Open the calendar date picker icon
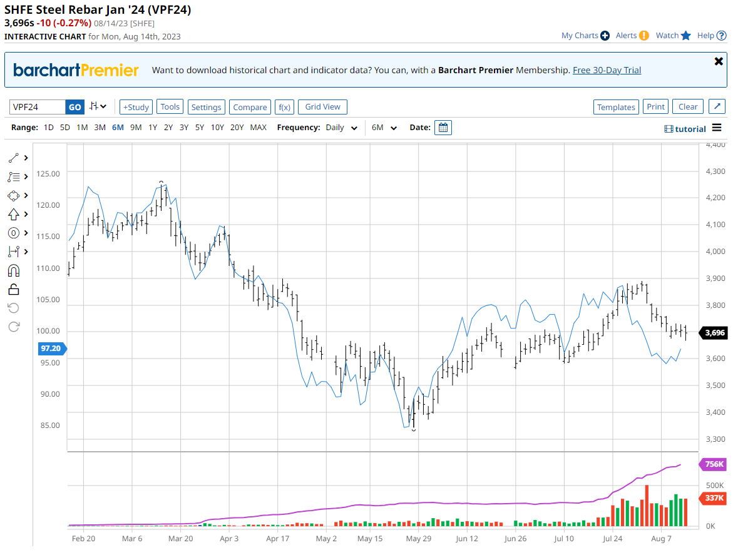The width and height of the screenshot is (738, 560). [x=443, y=128]
